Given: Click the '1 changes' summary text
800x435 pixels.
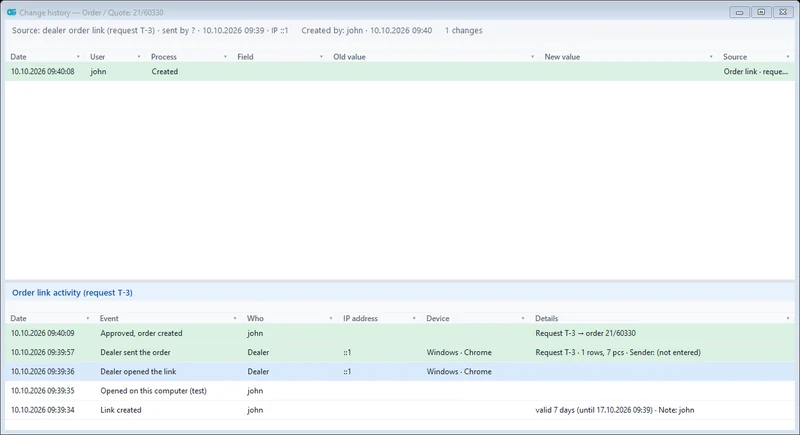Looking at the screenshot, I should point(463,31).
